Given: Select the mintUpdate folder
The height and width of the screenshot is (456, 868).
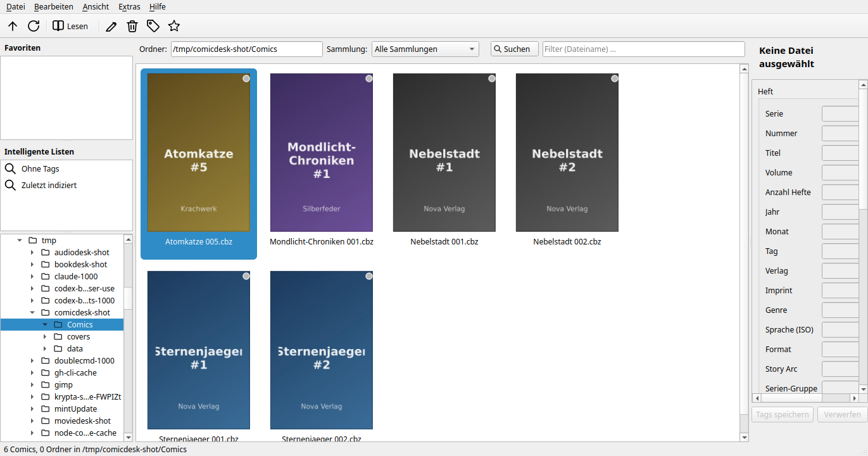Looking at the screenshot, I should pyautogui.click(x=75, y=409).
